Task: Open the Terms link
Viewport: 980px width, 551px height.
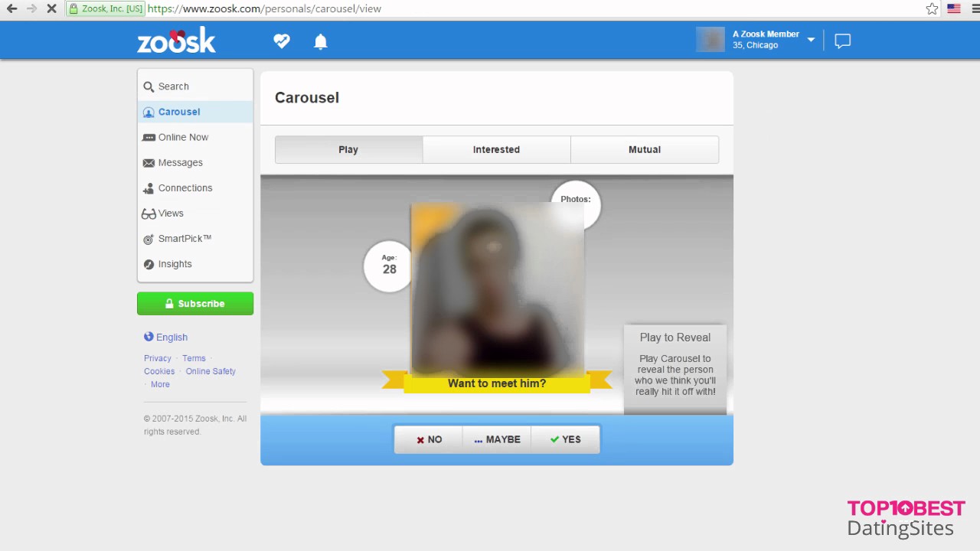Action: click(x=194, y=358)
